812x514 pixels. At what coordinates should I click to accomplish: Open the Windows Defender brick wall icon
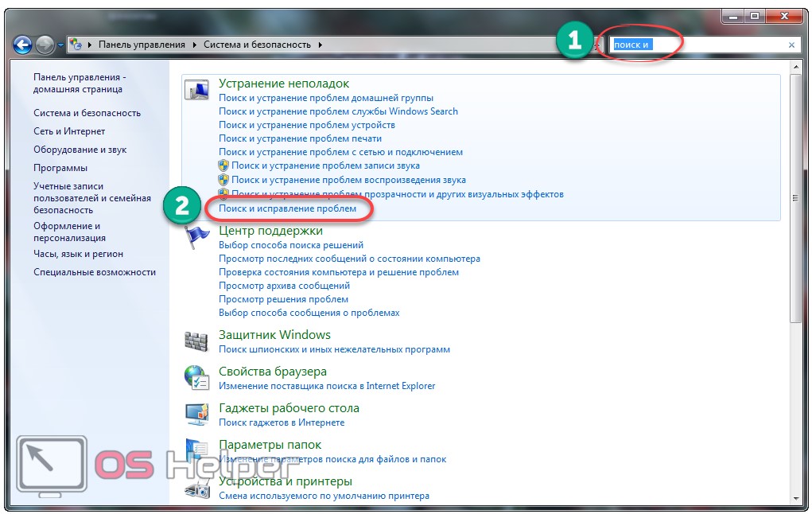pos(196,341)
